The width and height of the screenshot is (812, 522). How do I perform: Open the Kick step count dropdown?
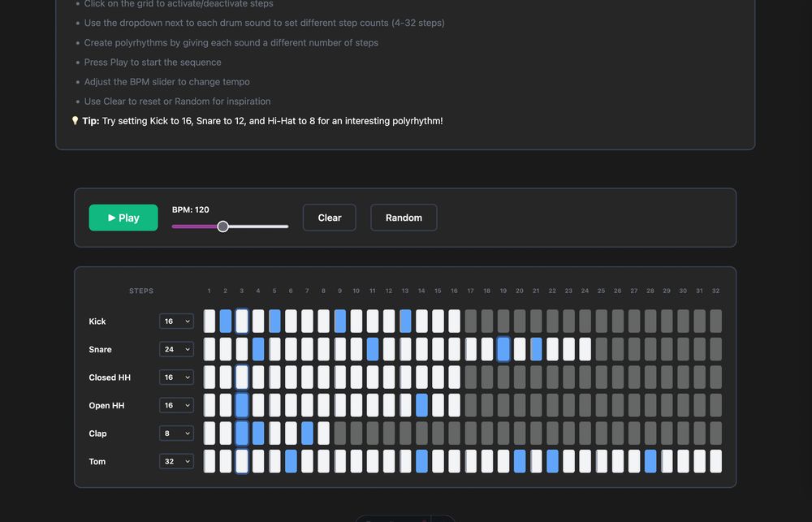tap(176, 321)
